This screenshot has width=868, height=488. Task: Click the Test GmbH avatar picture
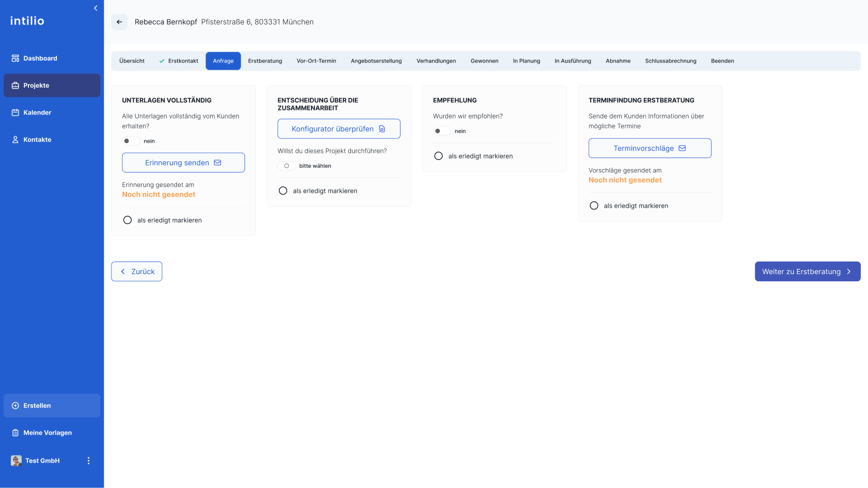pos(16,461)
